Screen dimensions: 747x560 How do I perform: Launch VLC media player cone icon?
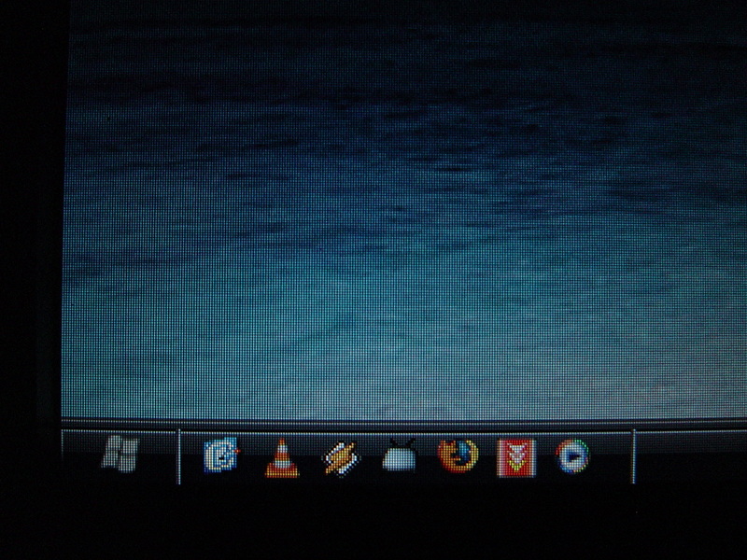tap(281, 458)
